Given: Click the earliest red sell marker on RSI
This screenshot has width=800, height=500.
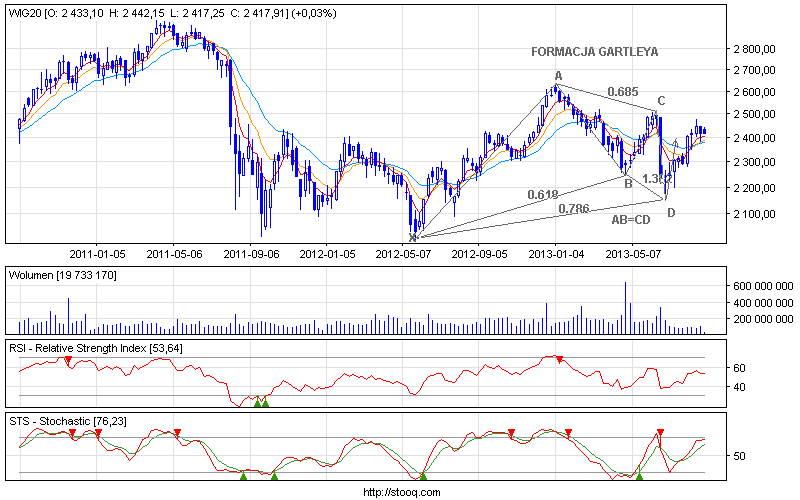Looking at the screenshot, I should [x=68, y=361].
